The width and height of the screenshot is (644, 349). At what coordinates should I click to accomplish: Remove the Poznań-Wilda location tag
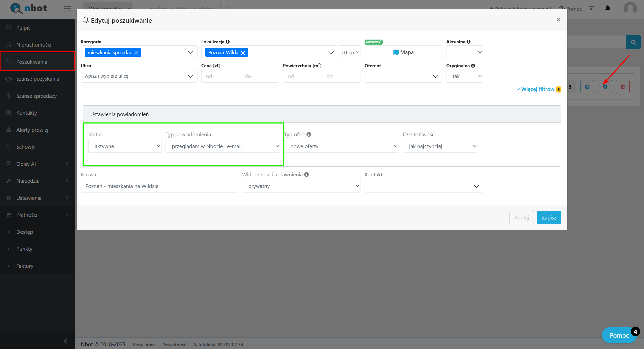tap(243, 53)
